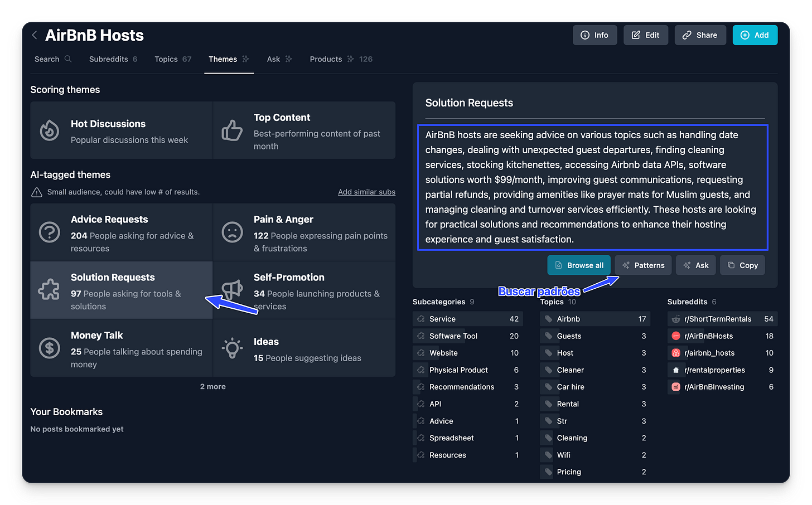Select the Pricing topic
The image size is (812, 505).
[595, 472]
